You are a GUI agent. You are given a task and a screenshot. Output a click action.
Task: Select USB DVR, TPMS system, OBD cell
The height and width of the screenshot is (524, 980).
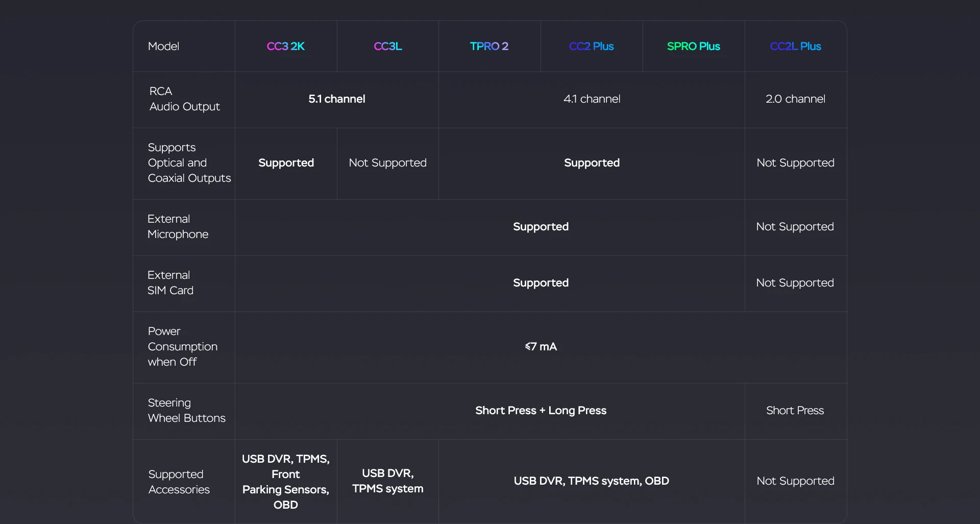[591, 481]
